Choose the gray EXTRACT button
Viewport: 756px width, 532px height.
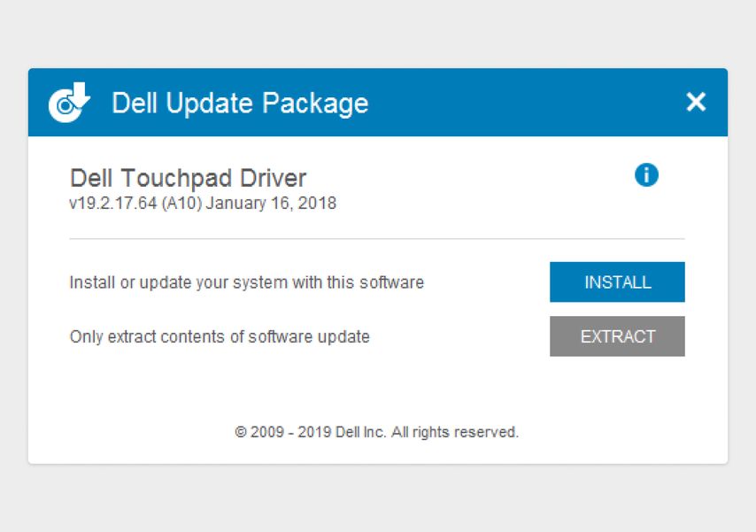(x=617, y=336)
